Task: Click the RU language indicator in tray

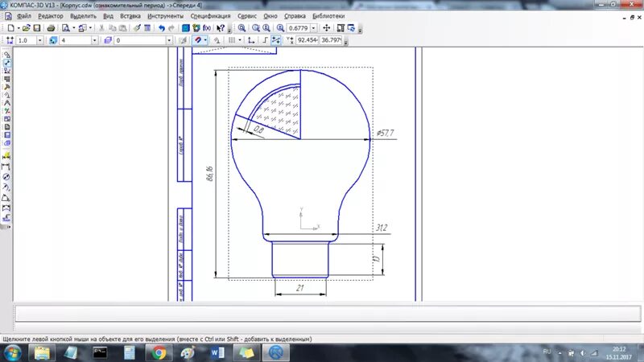Action: coord(547,352)
